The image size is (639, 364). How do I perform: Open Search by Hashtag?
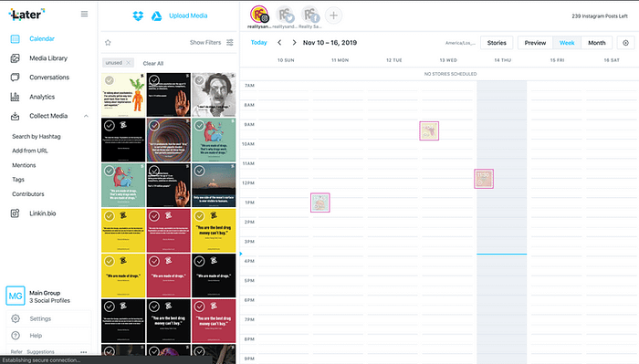37,137
